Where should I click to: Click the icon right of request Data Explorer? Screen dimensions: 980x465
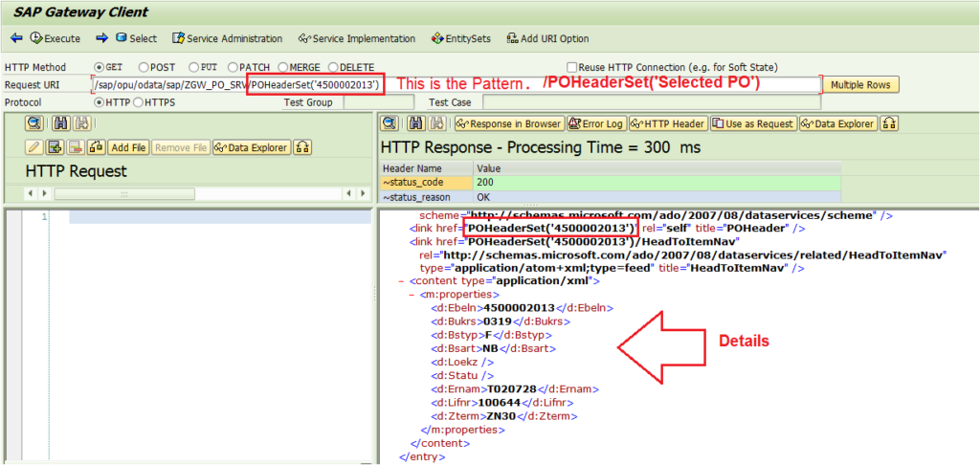click(302, 147)
